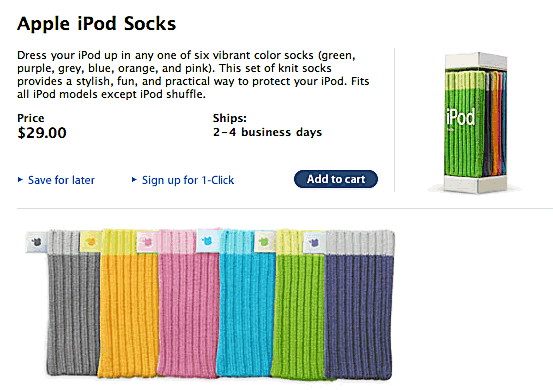Screen dimensions: 553x390
Task: Click the orange sock's Apple logo tag
Action: [91, 242]
